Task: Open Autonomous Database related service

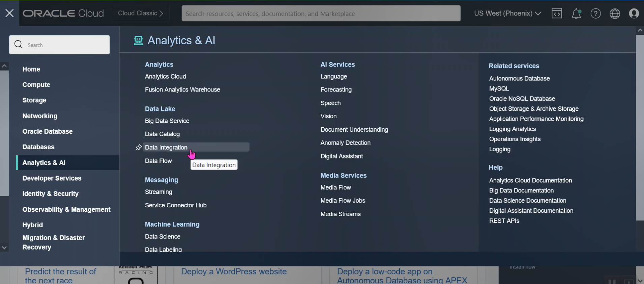Action: click(x=520, y=79)
